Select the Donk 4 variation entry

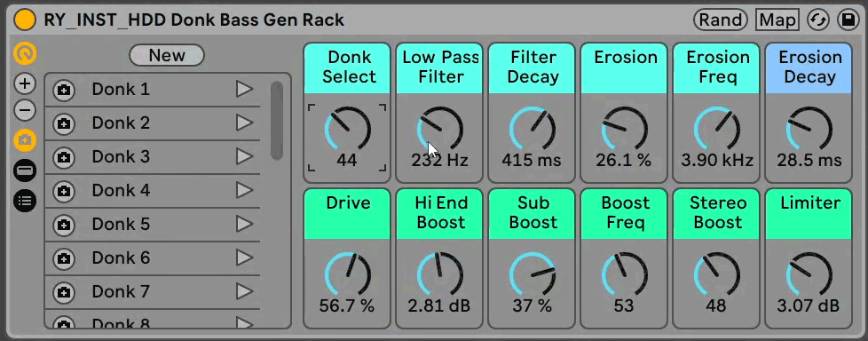click(x=153, y=191)
